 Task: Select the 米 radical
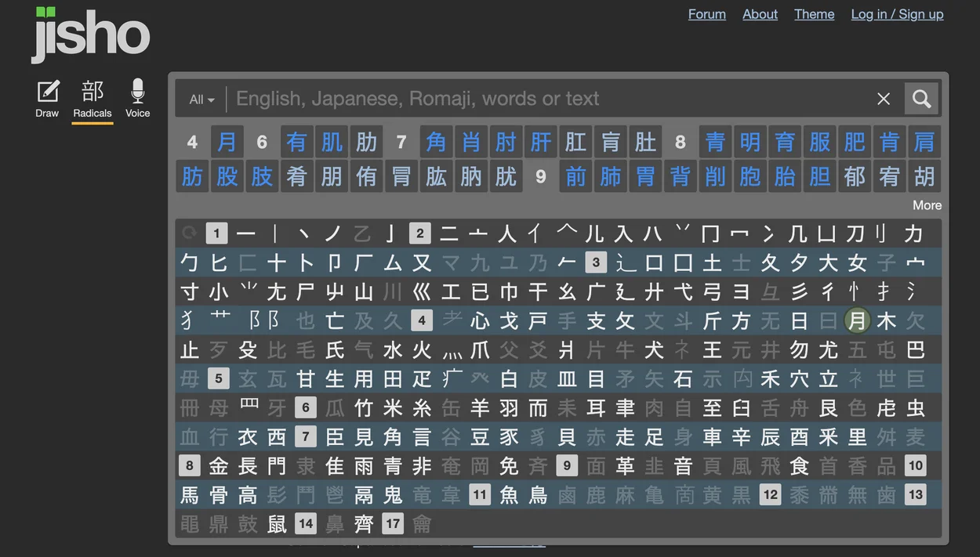click(x=393, y=407)
